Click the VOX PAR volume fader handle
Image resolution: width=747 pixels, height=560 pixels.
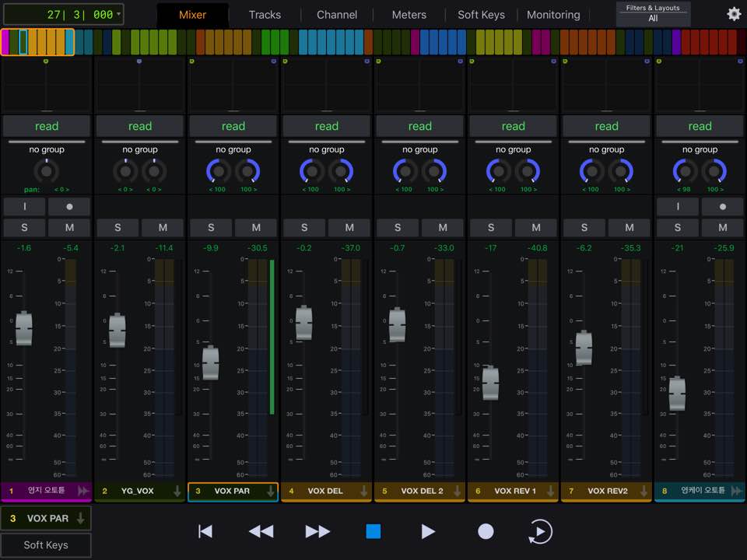point(211,363)
